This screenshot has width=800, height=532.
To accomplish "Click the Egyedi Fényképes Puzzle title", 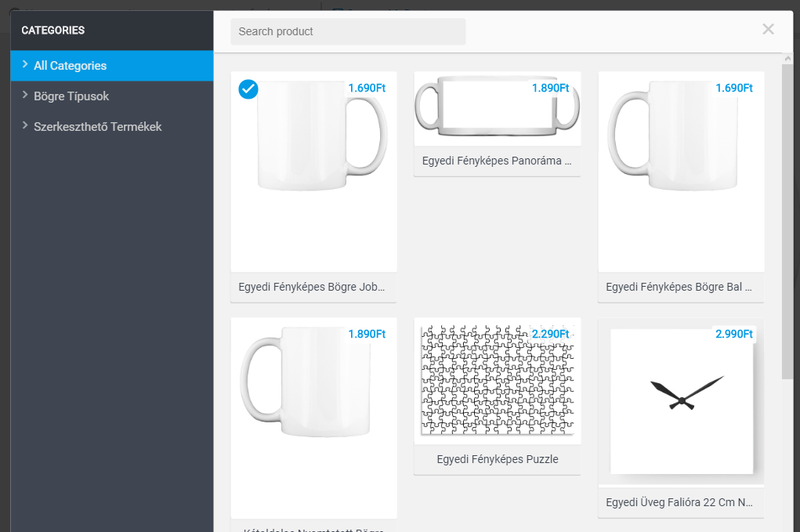I will pos(498,459).
